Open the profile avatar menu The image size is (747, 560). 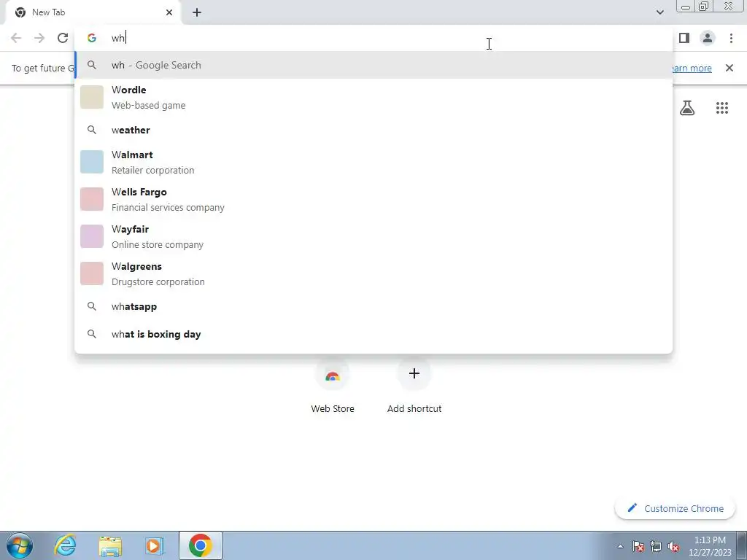(x=708, y=38)
